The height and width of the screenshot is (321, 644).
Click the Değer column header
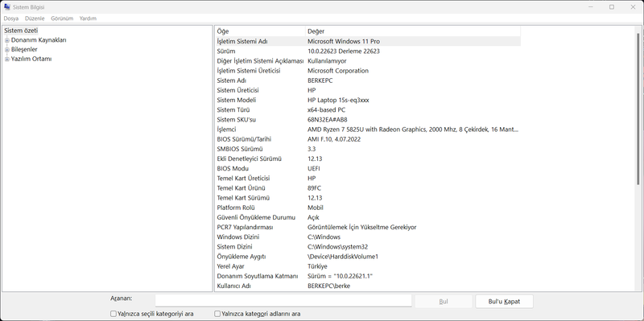point(413,31)
